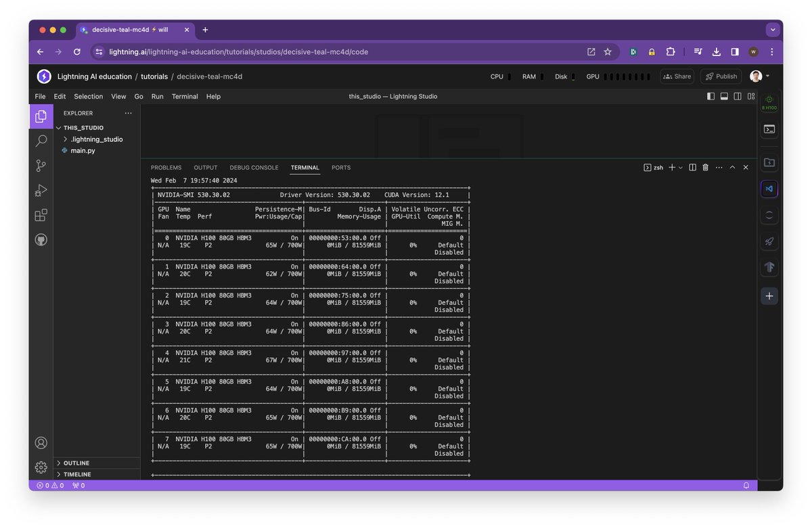Open the Source Control view
812x529 pixels.
click(41, 166)
